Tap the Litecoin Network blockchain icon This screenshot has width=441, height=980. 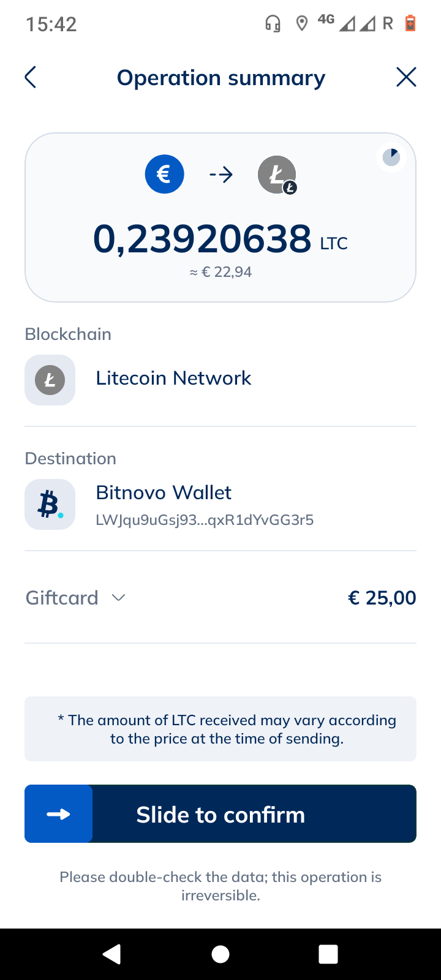(x=50, y=380)
